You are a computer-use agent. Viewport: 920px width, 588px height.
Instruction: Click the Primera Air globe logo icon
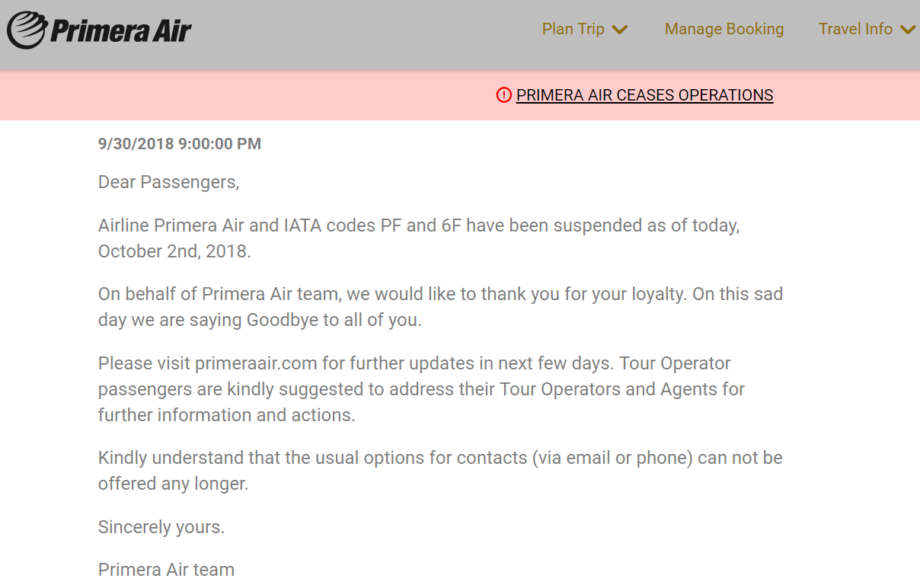(27, 30)
